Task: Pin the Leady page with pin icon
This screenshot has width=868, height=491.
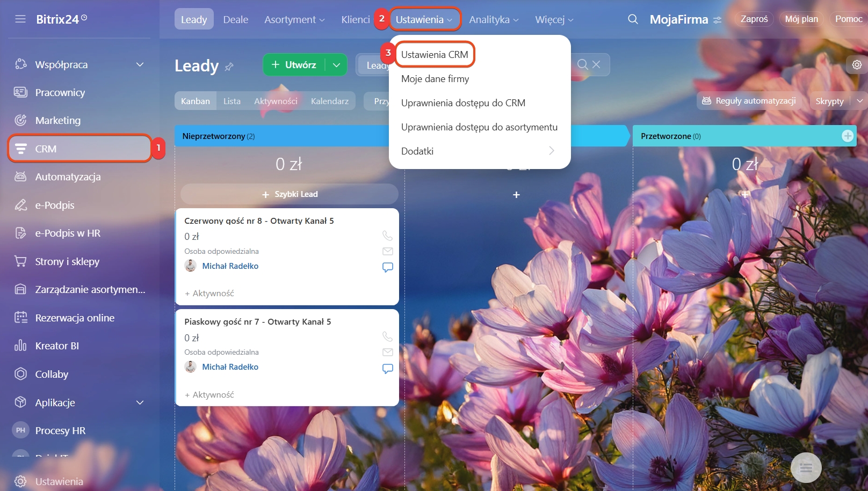Action: pyautogui.click(x=229, y=67)
